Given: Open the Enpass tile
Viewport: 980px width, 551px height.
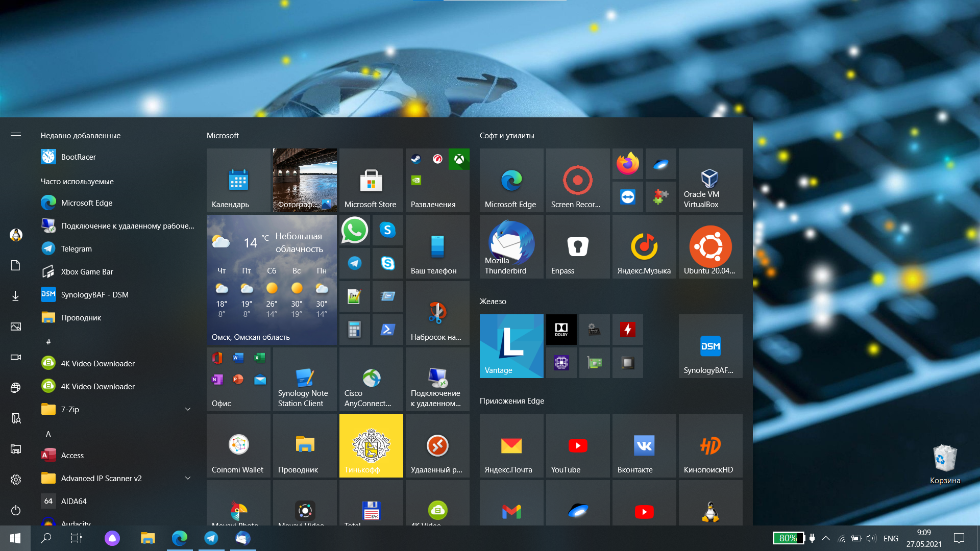Looking at the screenshot, I should [x=578, y=246].
